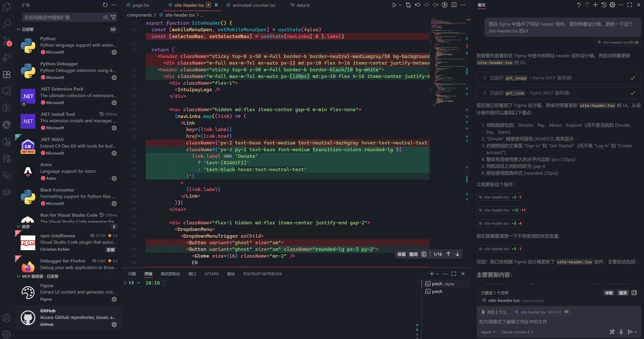Open manage gear for Python Debugger extension
Viewport: 644px width, 339px height.
(114, 78)
